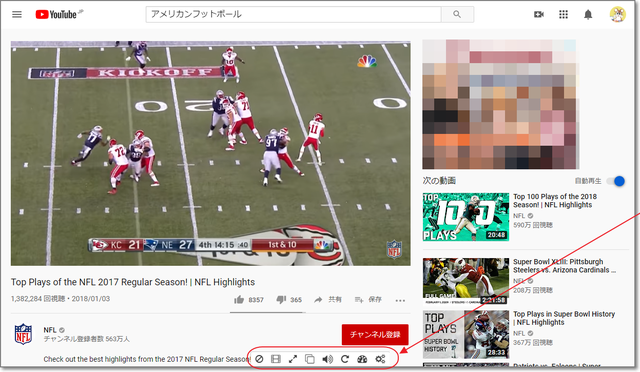This screenshot has height=372, width=640.
Task: Click the speedometer playback speed icon
Action: click(x=362, y=359)
